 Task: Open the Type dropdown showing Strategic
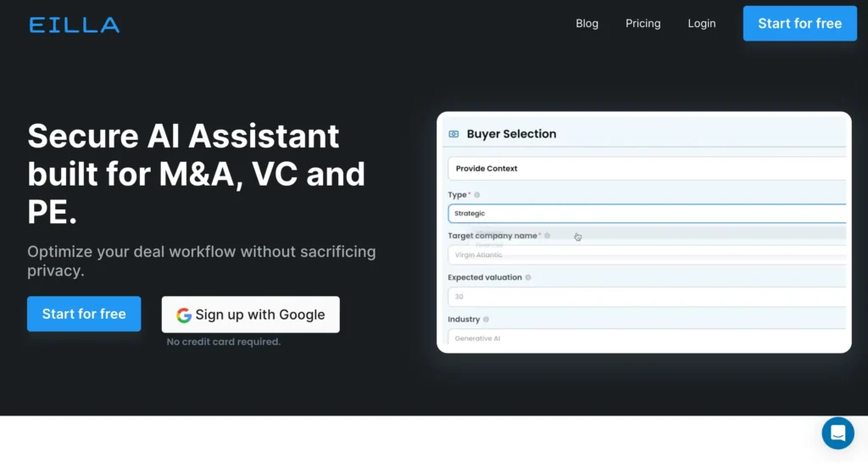tap(646, 214)
